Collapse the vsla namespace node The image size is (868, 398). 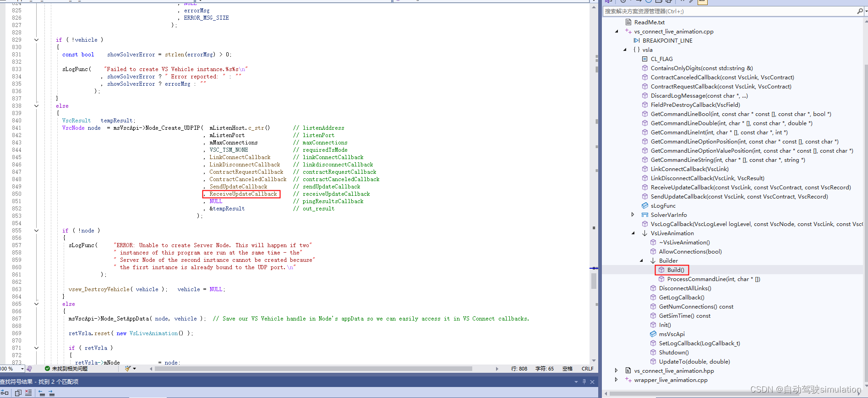pyautogui.click(x=625, y=50)
